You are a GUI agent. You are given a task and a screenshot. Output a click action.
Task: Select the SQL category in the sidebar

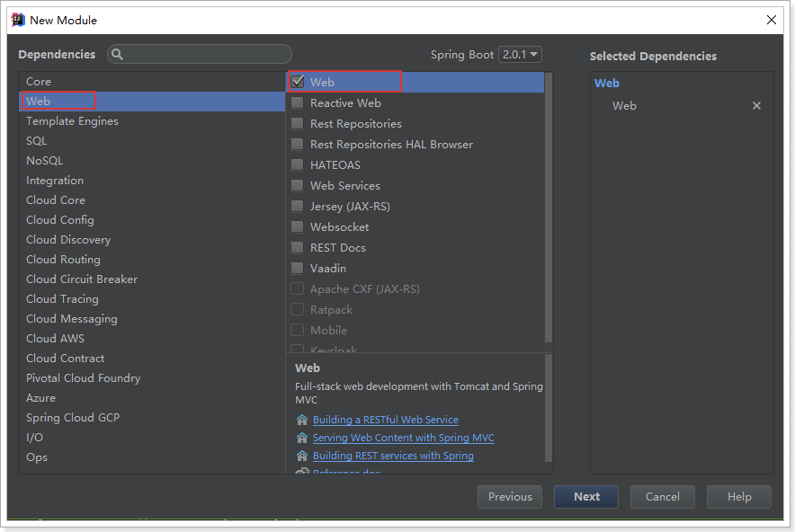36,140
